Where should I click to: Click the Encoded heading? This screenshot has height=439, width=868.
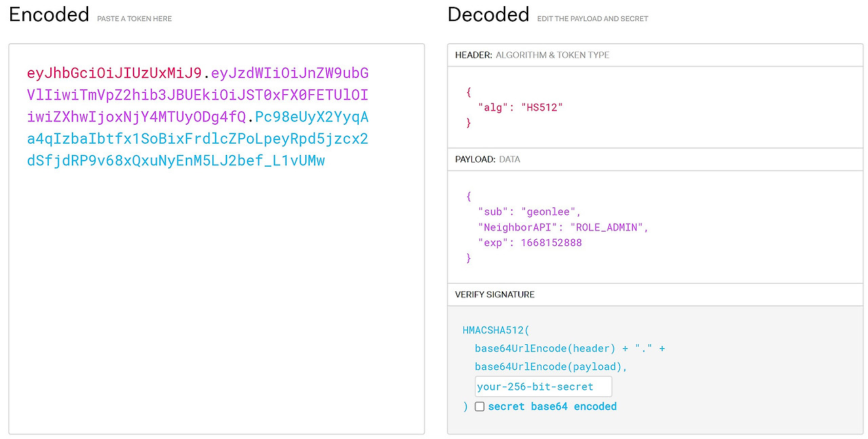click(x=49, y=15)
